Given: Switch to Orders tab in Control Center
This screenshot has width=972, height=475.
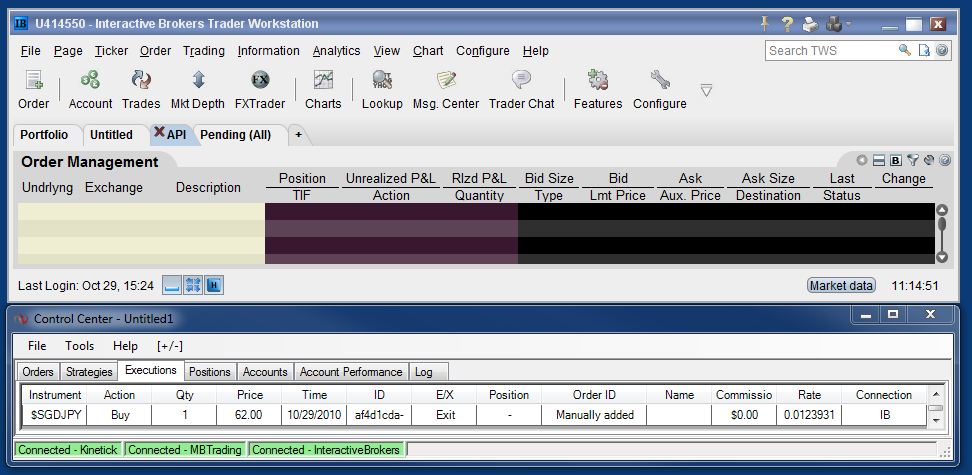Looking at the screenshot, I should (x=38, y=372).
